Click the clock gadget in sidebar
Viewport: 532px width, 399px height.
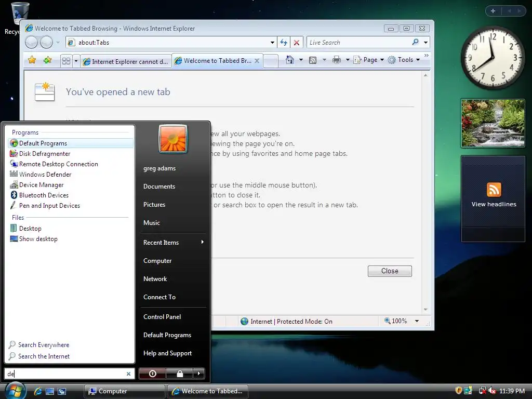493,58
